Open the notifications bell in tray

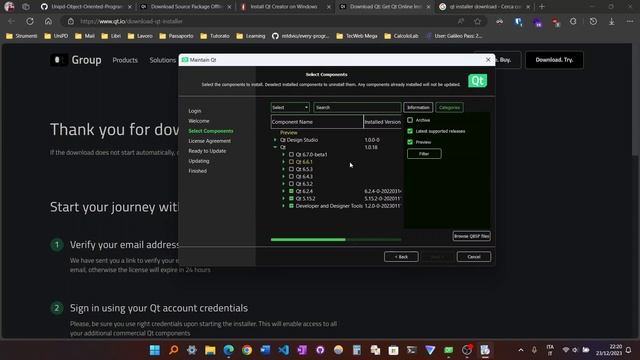629,350
